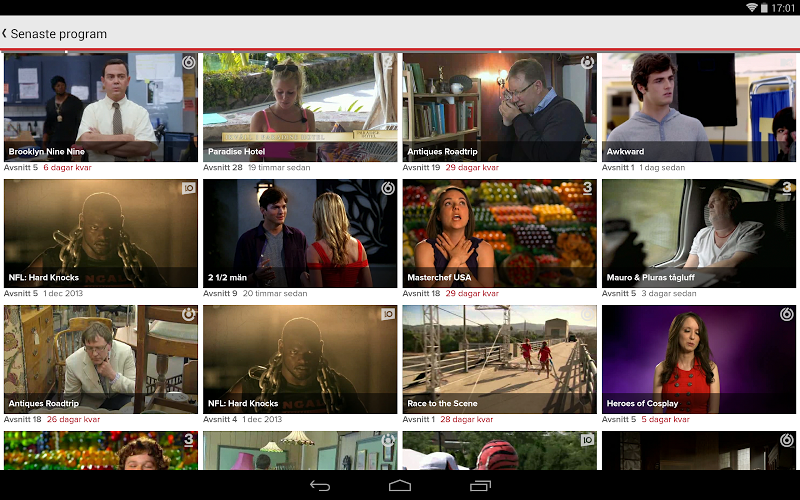This screenshot has height=500, width=800.
Task: Select 'Avsnitt 4' under NFL: Hard Knocks
Action: pyautogui.click(x=220, y=419)
